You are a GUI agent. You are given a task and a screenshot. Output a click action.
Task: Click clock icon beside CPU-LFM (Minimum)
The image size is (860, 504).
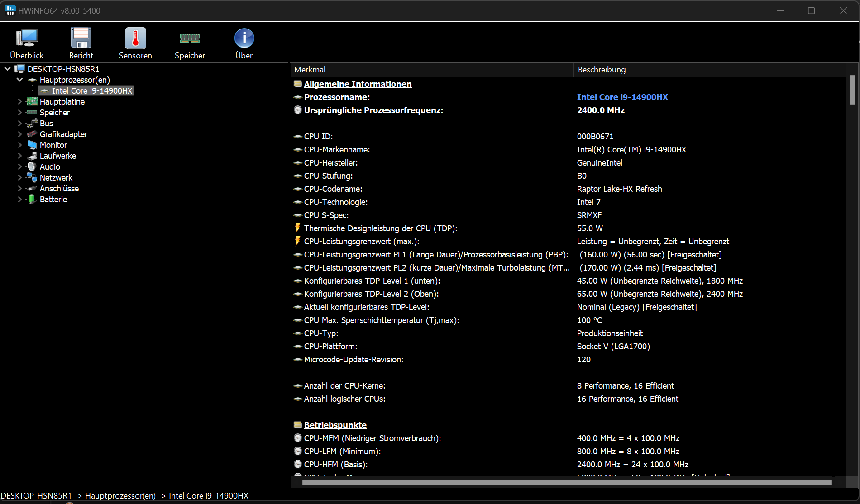click(x=298, y=451)
